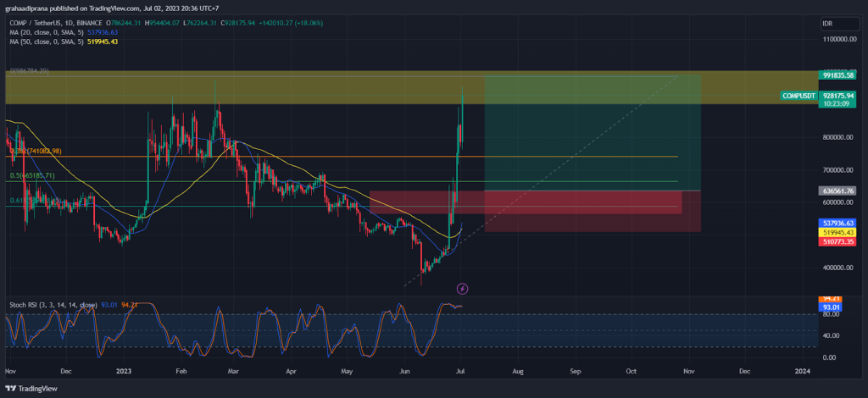Click the MA 20 indicator legend

64,32
